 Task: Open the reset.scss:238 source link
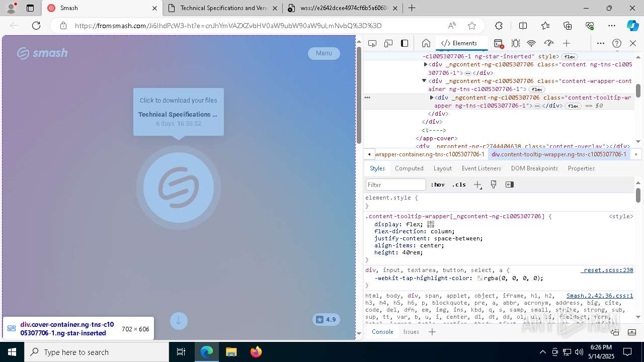(x=607, y=270)
